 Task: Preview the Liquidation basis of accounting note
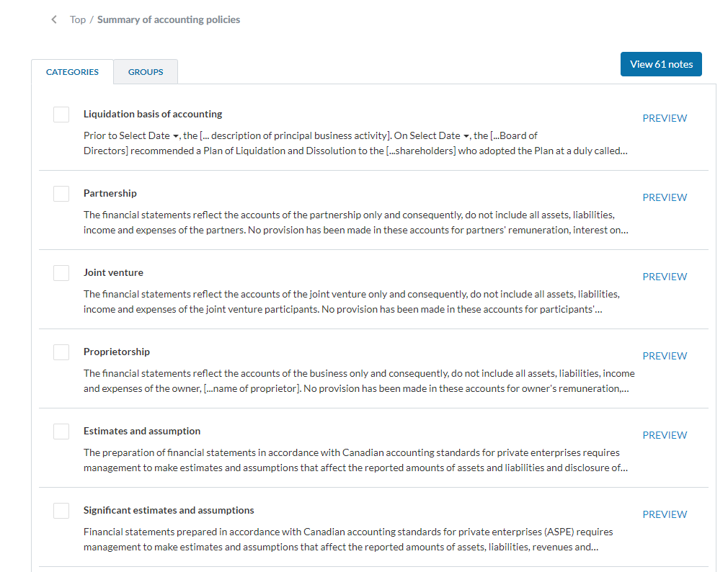665,118
